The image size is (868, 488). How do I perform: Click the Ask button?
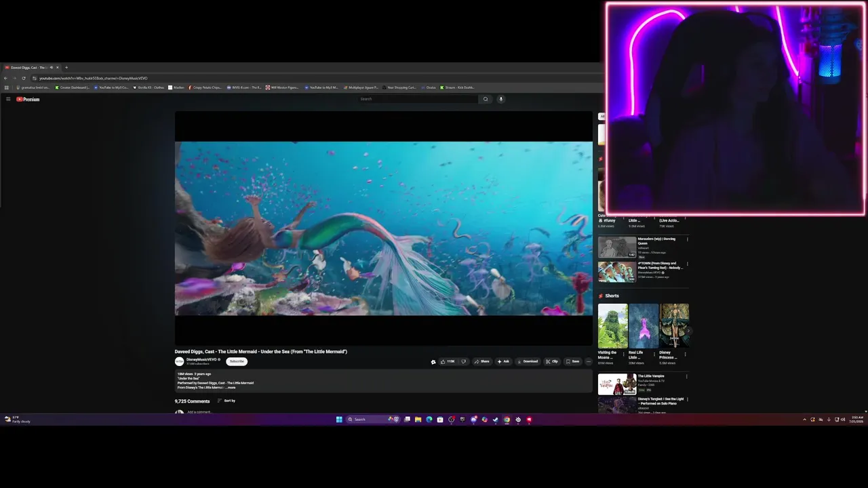click(x=503, y=361)
